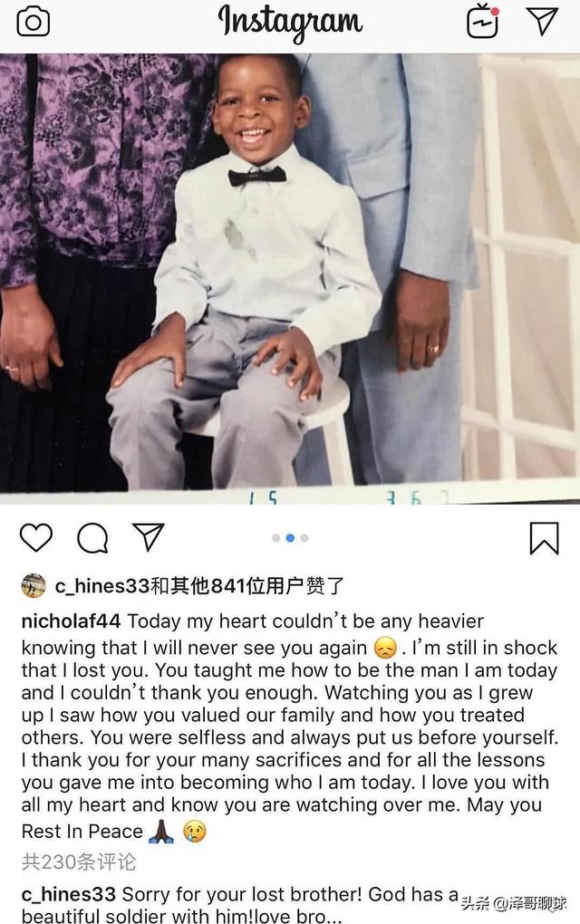
Task: Like the post with the heart icon
Action: point(36,537)
